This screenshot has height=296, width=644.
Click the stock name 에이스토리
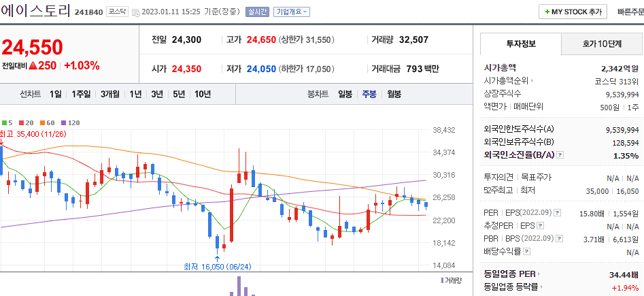tap(36, 11)
